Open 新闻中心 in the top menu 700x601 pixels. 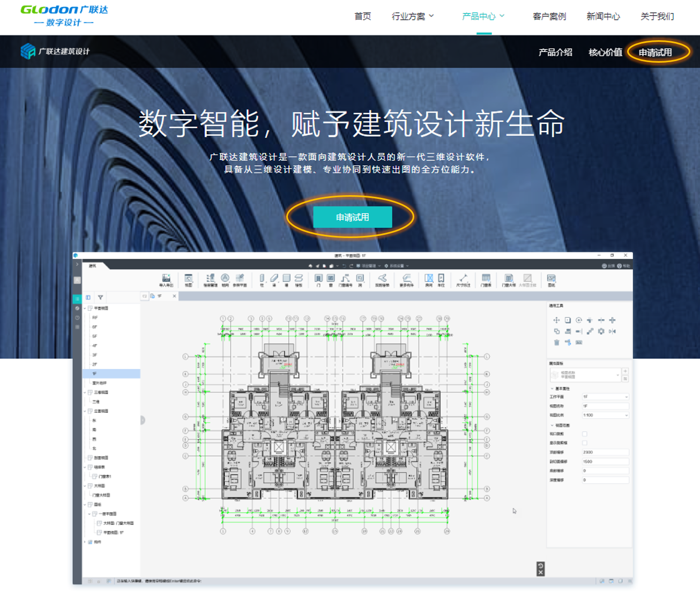pos(603,16)
